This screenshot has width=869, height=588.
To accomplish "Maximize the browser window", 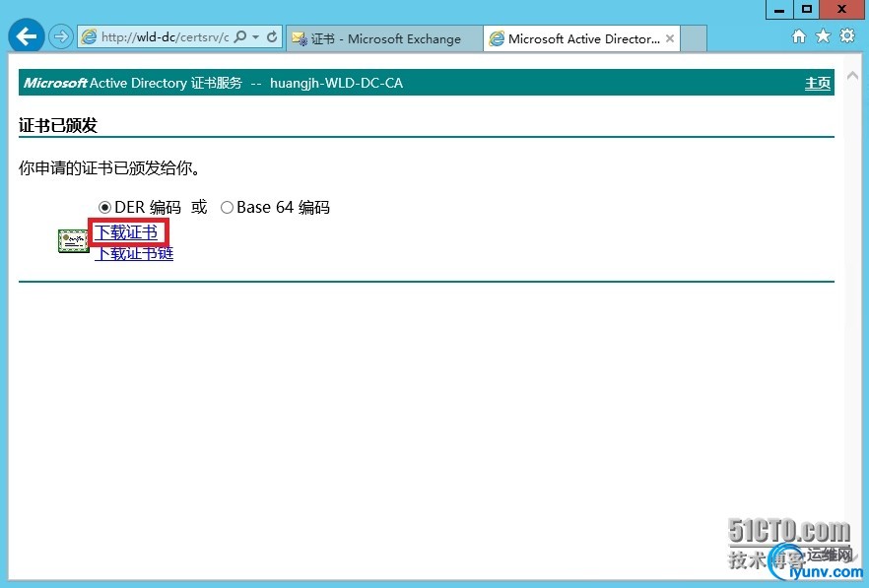I will point(807,10).
